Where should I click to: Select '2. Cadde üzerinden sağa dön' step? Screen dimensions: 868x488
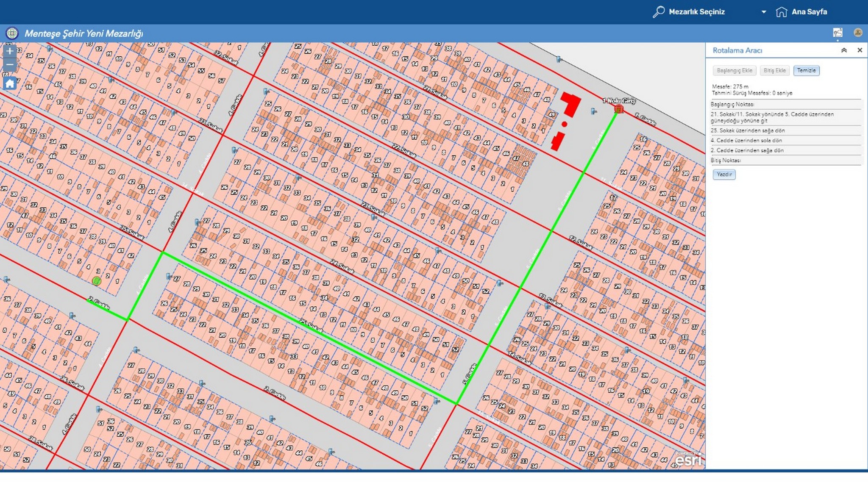pyautogui.click(x=786, y=150)
